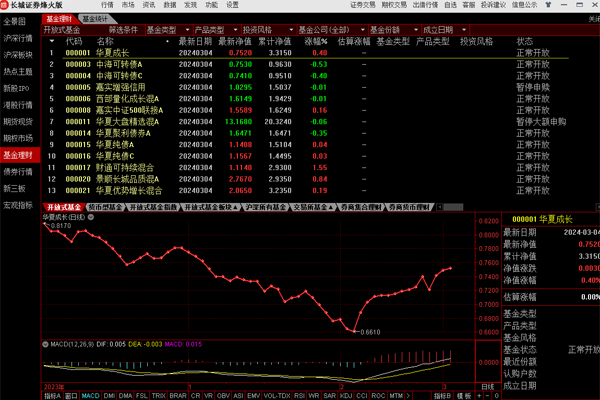Screen dimensions: 600x400
Task: Select 沪深行情 in the left sidebar
Action: (17, 38)
